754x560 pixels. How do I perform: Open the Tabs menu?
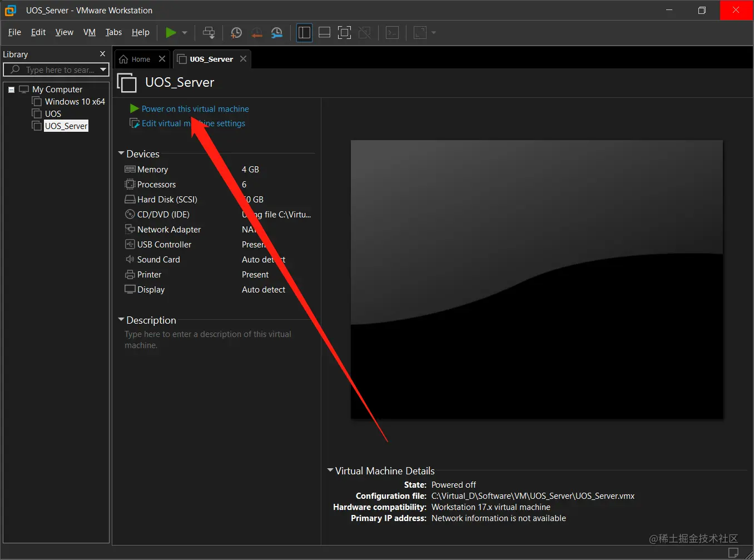click(113, 32)
